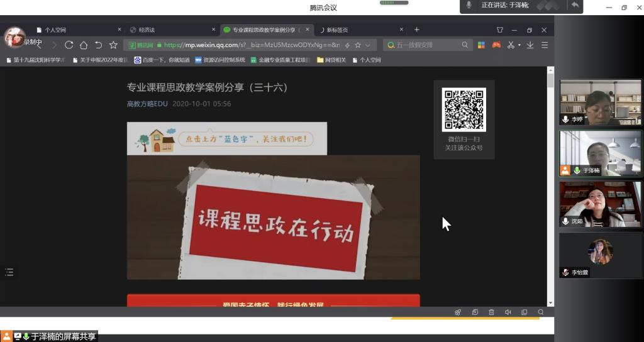Image resolution: width=644 pixels, height=342 pixels.
Task: Open the 百度一下，你就知道 bookmark
Action: pyautogui.click(x=162, y=60)
